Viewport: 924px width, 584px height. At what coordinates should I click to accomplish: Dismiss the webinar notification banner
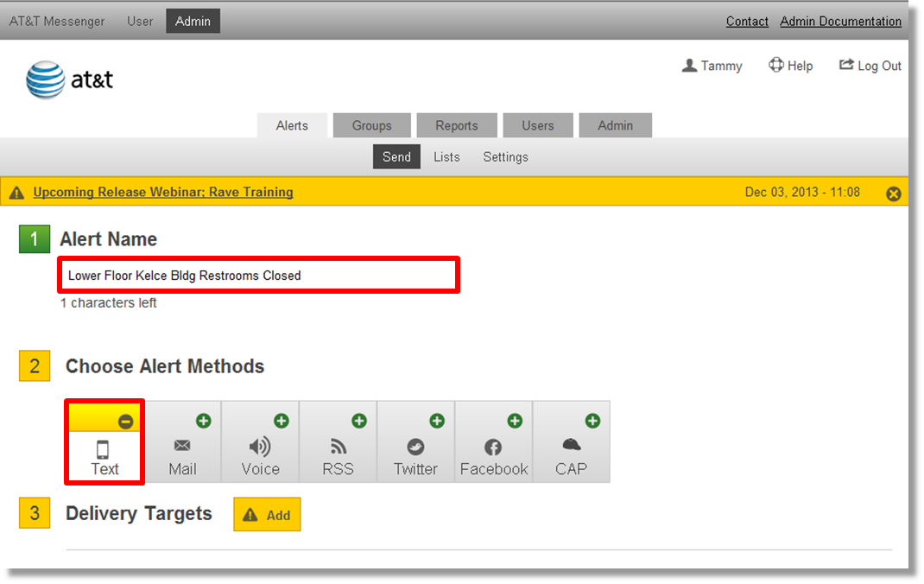pyautogui.click(x=894, y=193)
